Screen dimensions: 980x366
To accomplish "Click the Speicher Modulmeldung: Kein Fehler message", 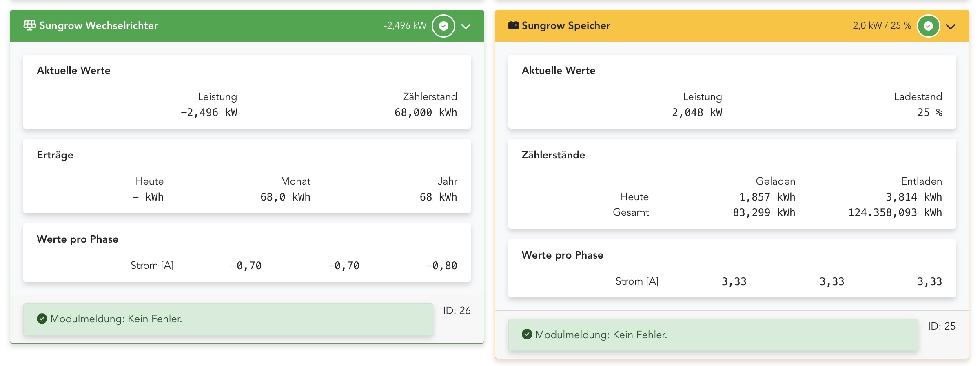I will pos(601,335).
